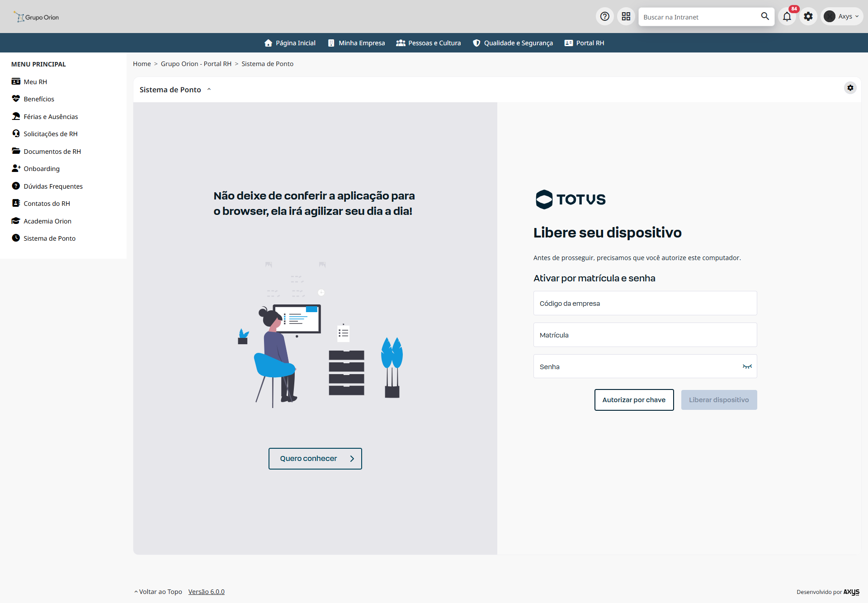Open the apps grid icon
The image size is (868, 603).
(626, 17)
